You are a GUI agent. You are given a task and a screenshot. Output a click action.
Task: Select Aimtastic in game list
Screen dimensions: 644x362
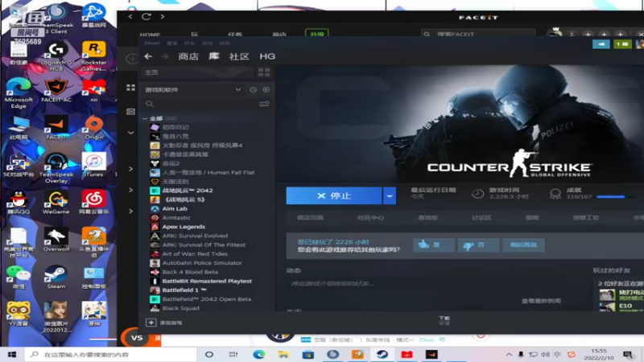point(176,217)
